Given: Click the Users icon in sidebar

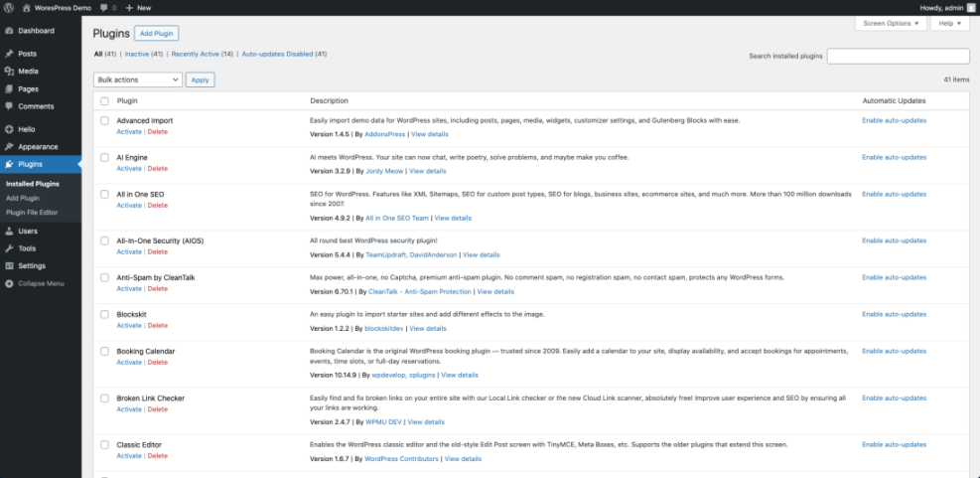Looking at the screenshot, I should (9, 231).
